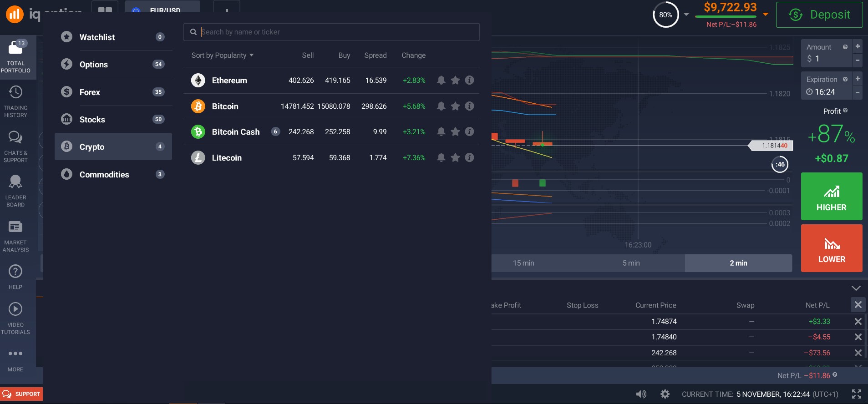Decrease Expiration with minus button
This screenshot has width=868, height=404.
point(858,92)
